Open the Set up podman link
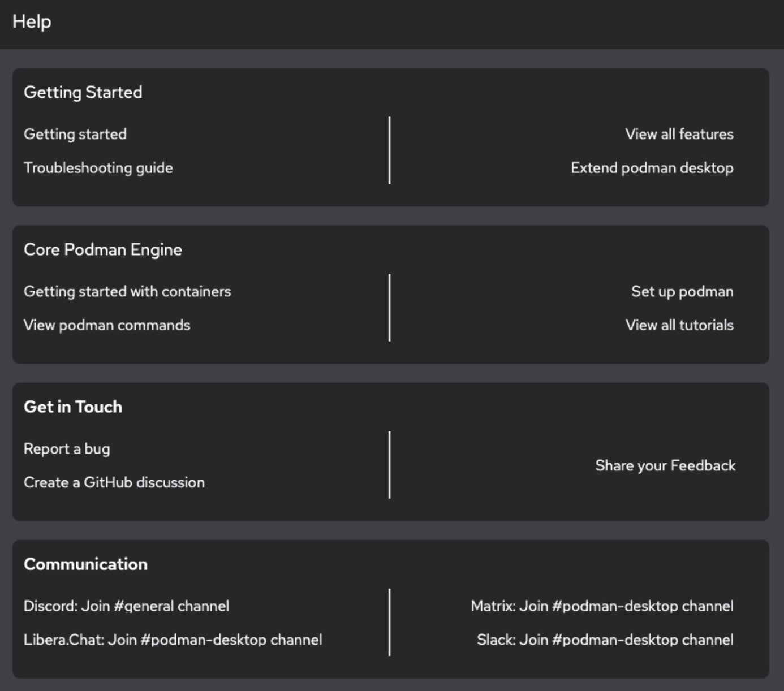 point(682,291)
